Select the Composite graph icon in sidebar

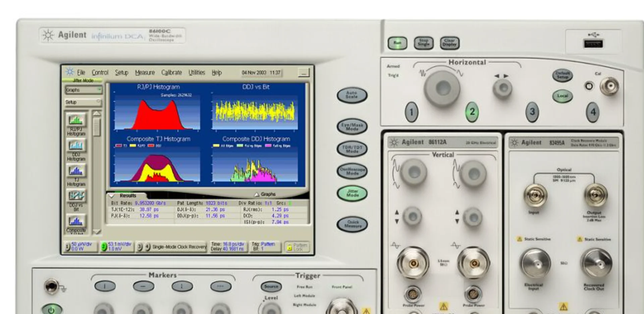point(76,221)
